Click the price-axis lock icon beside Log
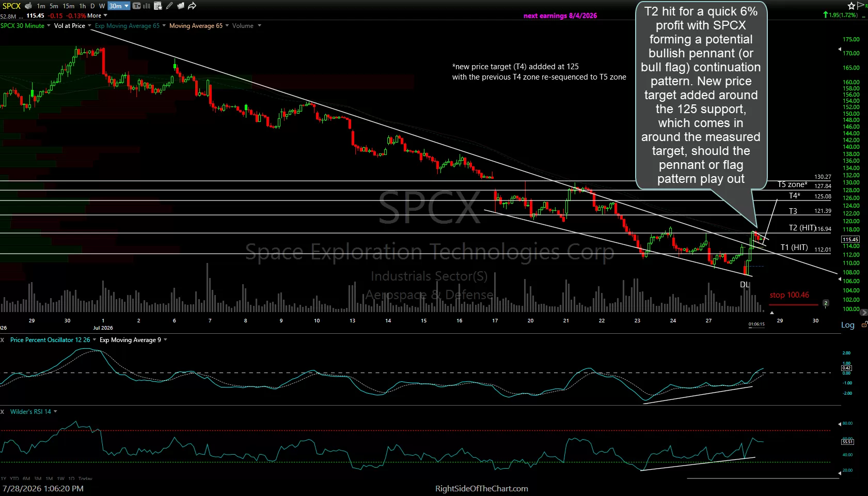Screen dimensions: 868x496 pos(864,324)
